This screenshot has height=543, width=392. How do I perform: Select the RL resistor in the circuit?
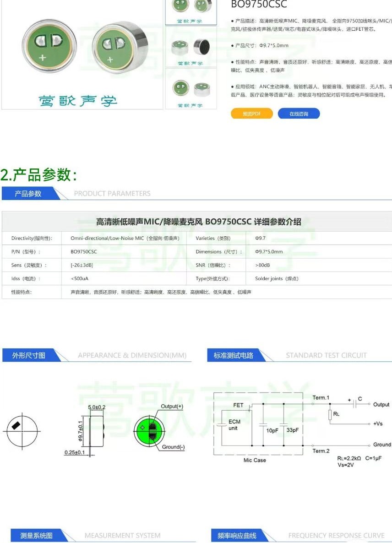pos(330,414)
